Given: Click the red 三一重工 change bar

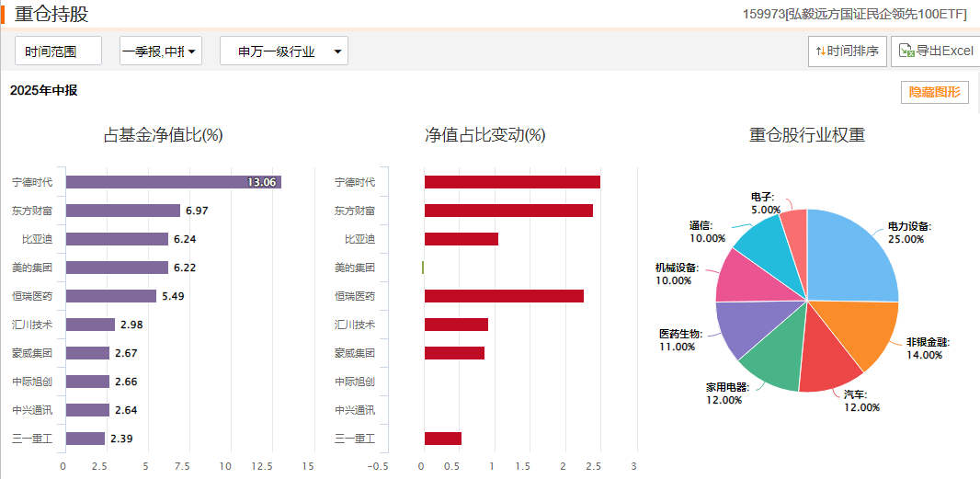Looking at the screenshot, I should (x=443, y=439).
